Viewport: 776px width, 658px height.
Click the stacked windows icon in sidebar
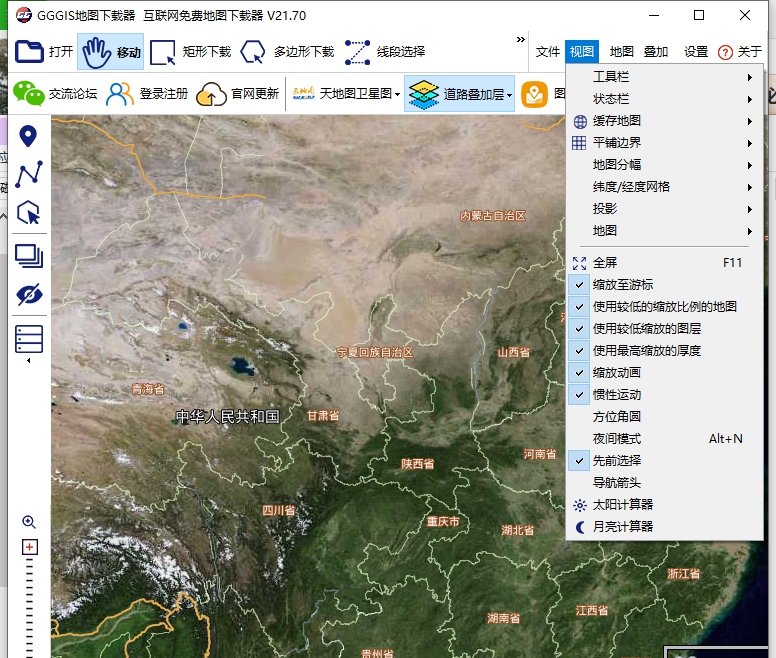tap(29, 256)
